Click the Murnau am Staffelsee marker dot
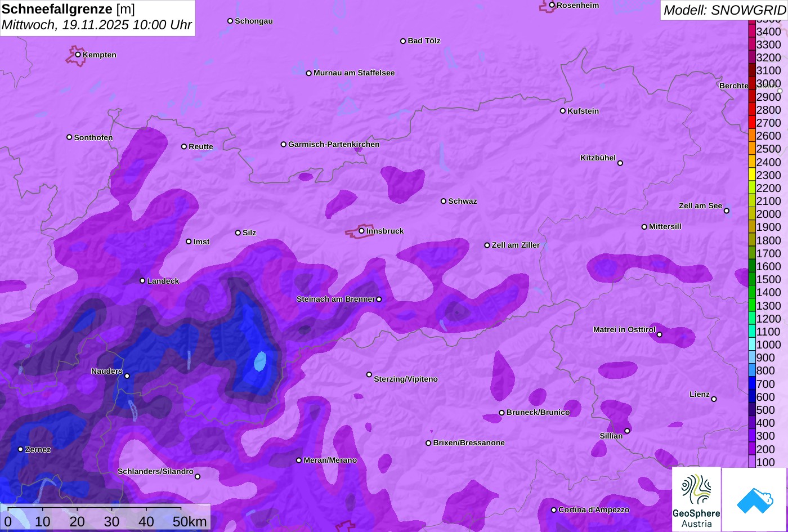The height and width of the screenshot is (532, 788). (308, 73)
